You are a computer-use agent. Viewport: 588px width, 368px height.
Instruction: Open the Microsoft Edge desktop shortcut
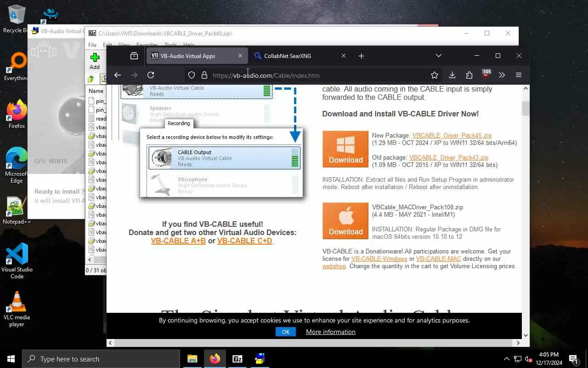click(17, 166)
